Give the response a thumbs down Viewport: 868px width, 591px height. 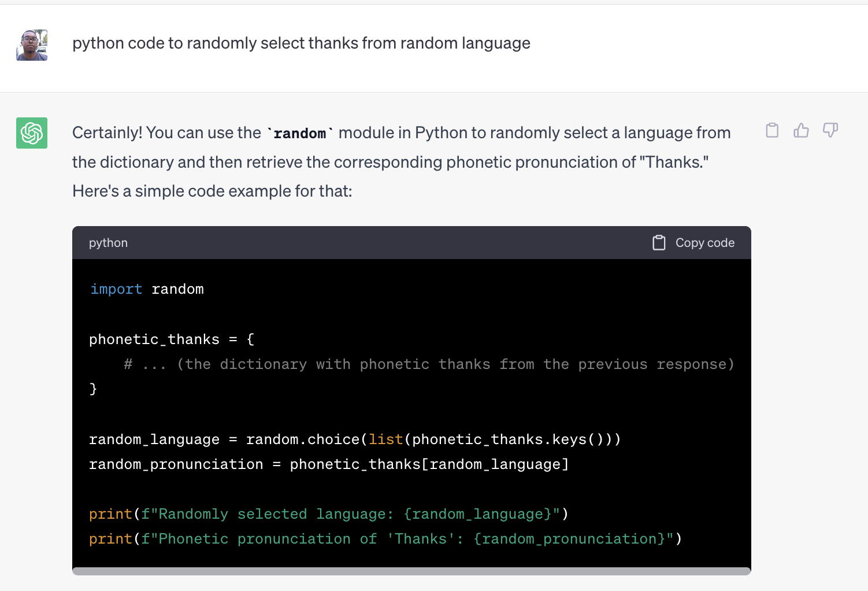click(x=830, y=131)
